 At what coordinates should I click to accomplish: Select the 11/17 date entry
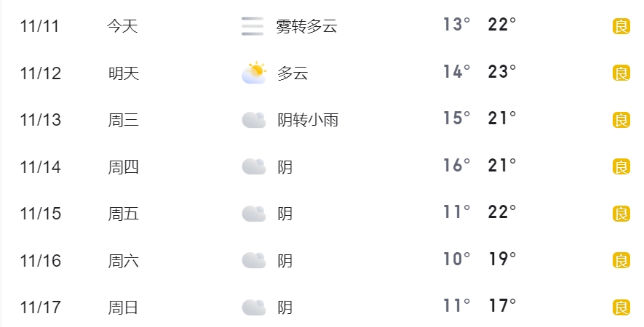pyautogui.click(x=40, y=307)
